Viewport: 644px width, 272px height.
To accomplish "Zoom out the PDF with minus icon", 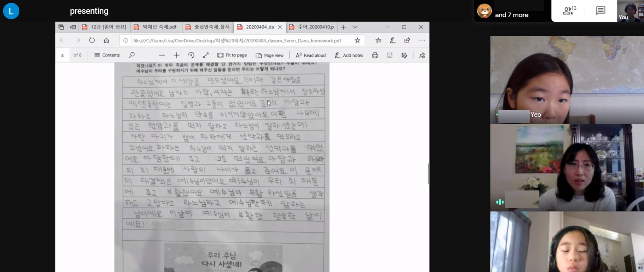I will (x=162, y=55).
